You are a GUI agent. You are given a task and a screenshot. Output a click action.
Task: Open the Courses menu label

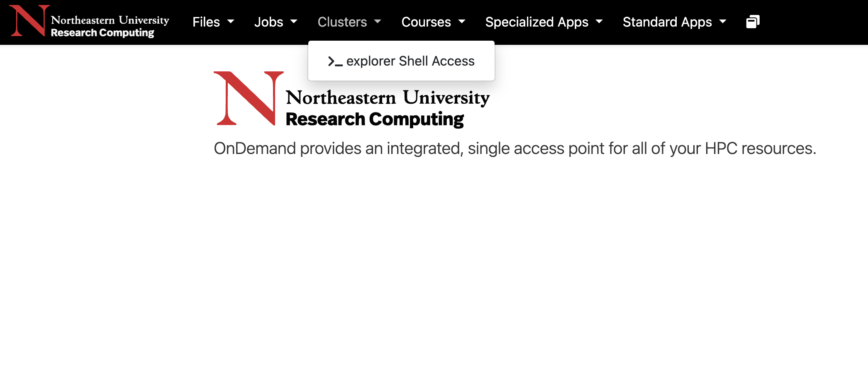(426, 22)
